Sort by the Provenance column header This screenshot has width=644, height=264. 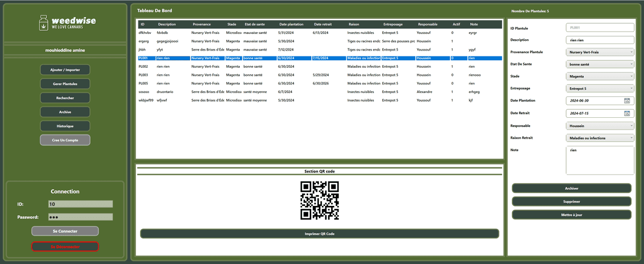click(202, 24)
